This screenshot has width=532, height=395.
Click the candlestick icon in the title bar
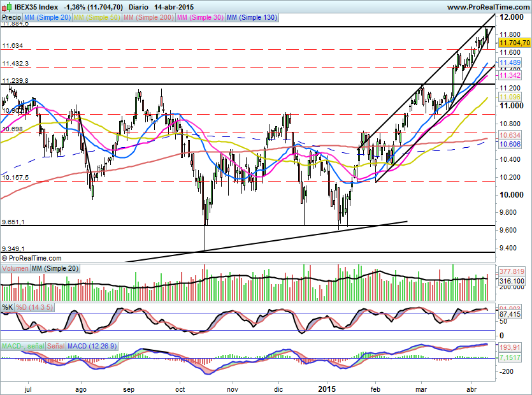pyautogui.click(x=8, y=5)
